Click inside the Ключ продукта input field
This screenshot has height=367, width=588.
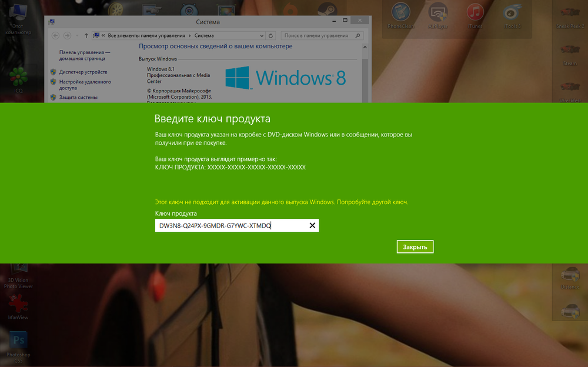[229, 226]
